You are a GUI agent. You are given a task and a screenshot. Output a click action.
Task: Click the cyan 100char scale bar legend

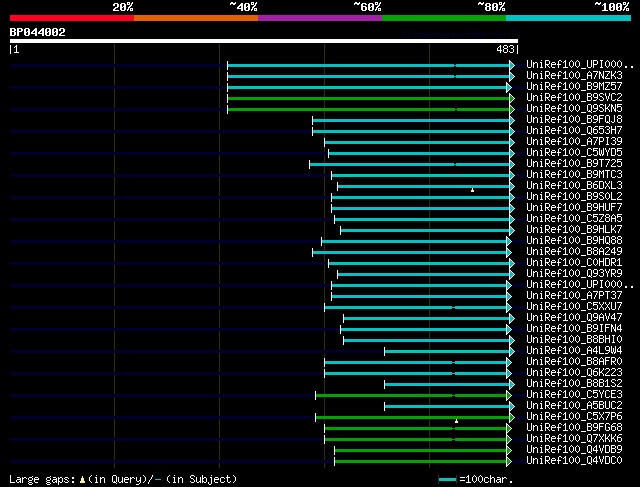coord(447,480)
